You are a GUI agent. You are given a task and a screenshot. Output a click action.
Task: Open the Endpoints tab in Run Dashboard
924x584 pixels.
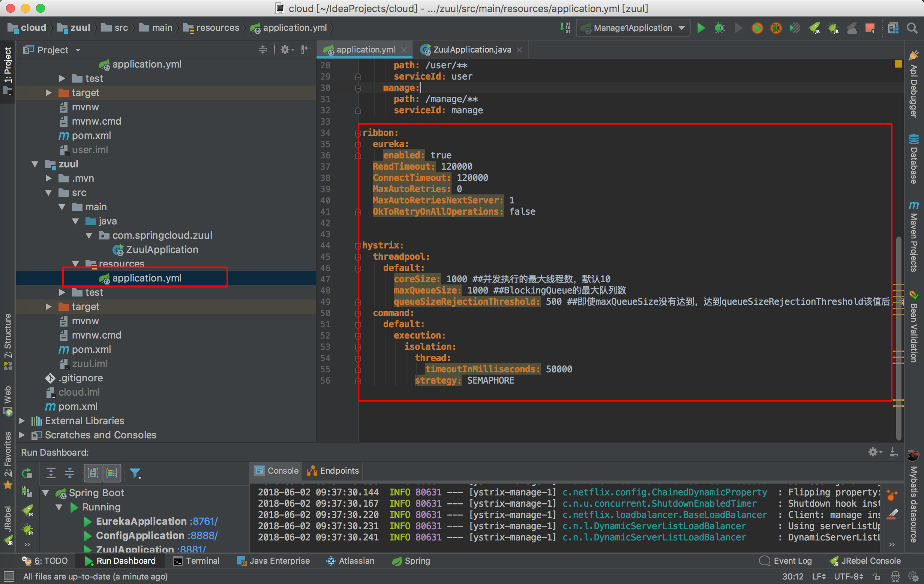point(333,471)
